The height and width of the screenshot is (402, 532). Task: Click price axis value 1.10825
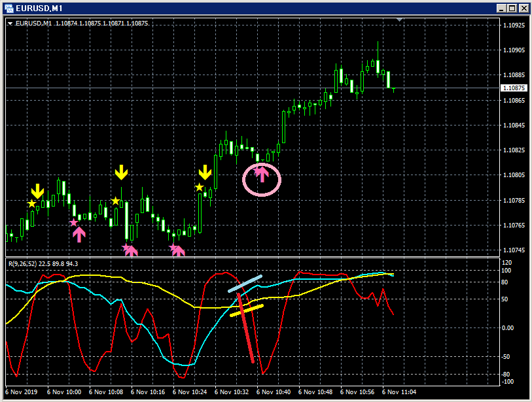click(514, 150)
